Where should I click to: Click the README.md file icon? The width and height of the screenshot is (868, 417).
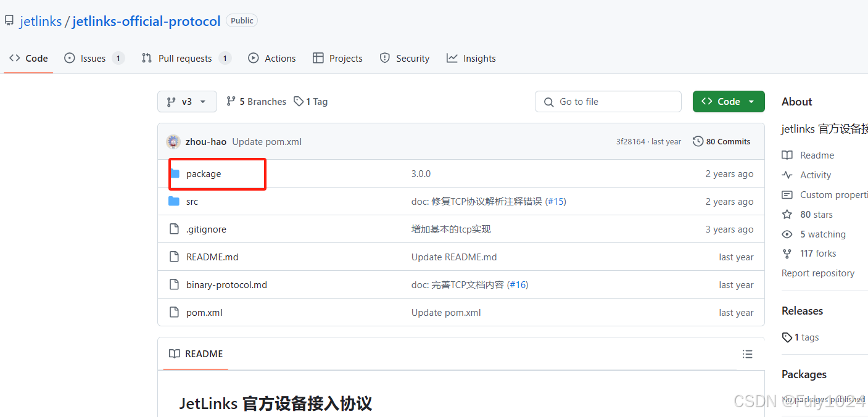point(174,257)
